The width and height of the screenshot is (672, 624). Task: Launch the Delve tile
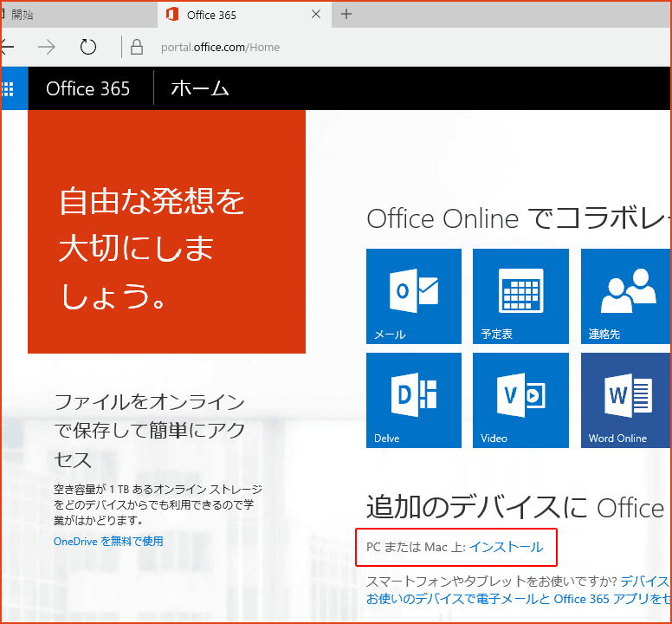click(414, 400)
